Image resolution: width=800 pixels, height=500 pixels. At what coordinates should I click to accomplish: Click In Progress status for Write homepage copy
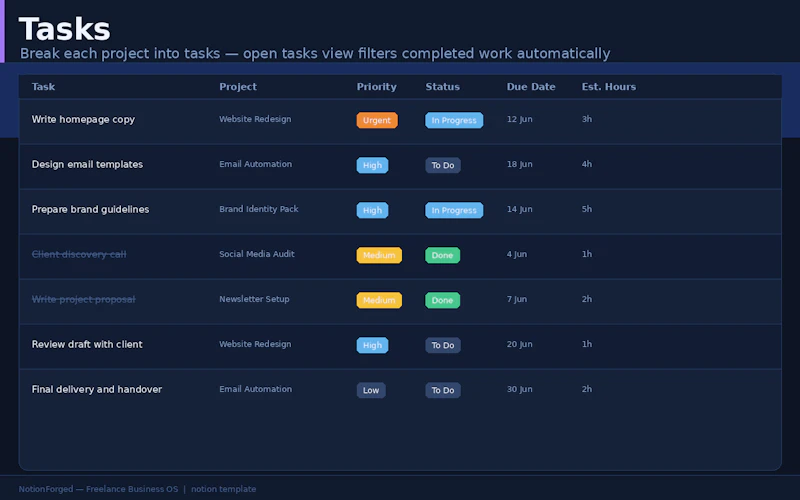click(454, 120)
